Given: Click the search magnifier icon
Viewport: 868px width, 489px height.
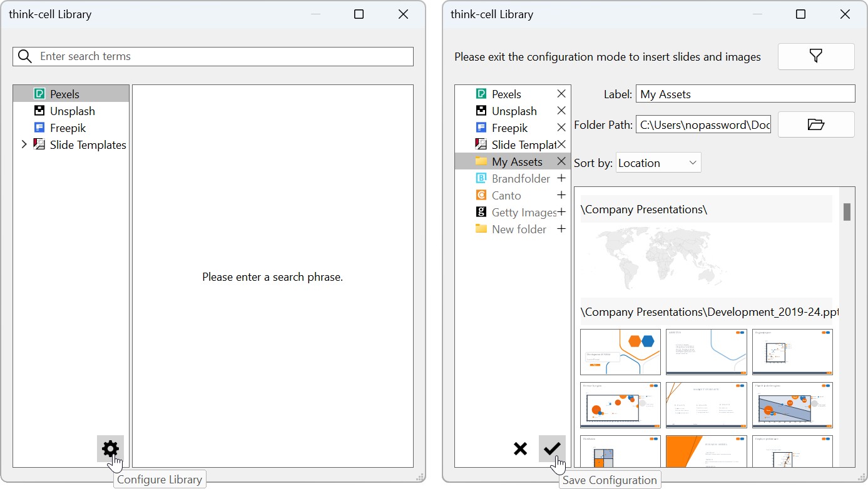Looking at the screenshot, I should pyautogui.click(x=25, y=56).
